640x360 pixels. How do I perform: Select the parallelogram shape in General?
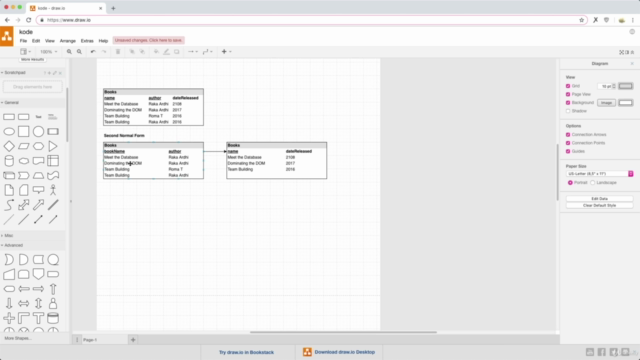24,146
